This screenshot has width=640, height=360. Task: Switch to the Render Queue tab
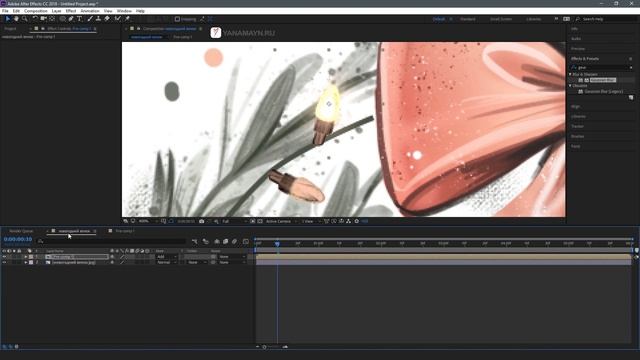click(21, 231)
